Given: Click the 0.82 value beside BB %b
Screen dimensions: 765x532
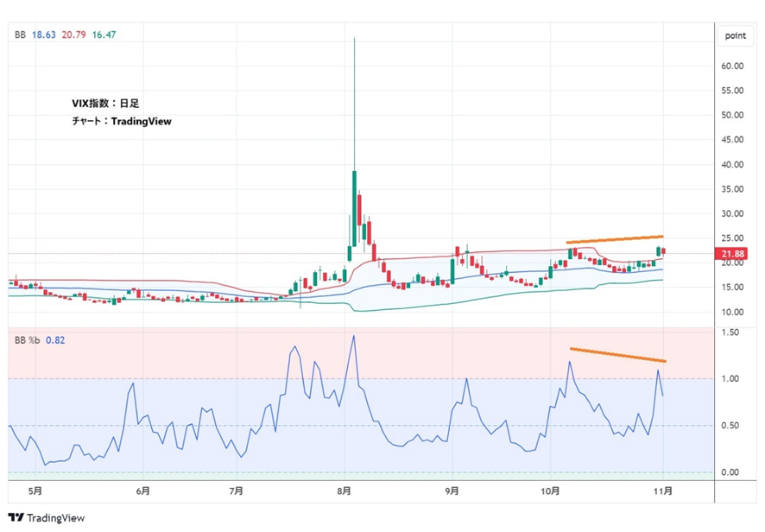Looking at the screenshot, I should (54, 340).
